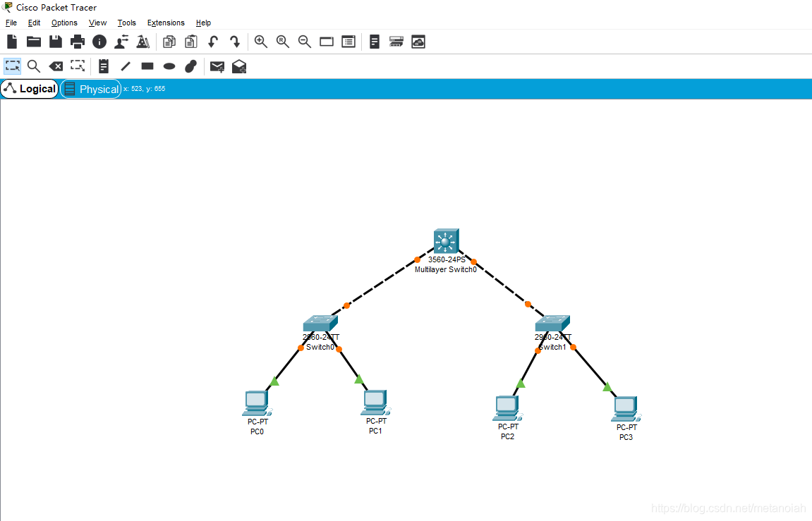This screenshot has height=521, width=812.
Task: Reset zoom with the R magnifier
Action: point(283,42)
